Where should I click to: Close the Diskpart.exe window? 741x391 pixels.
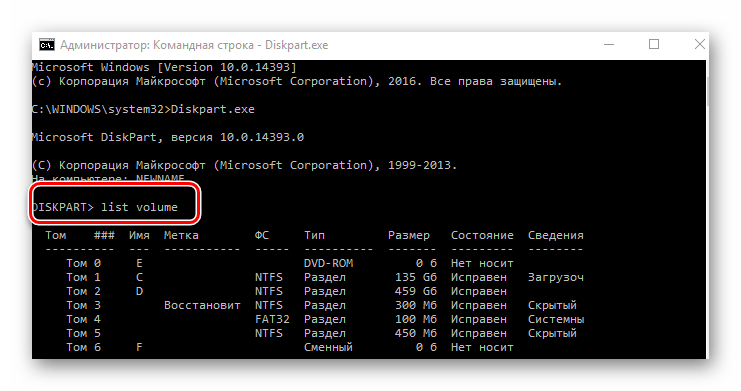click(699, 44)
